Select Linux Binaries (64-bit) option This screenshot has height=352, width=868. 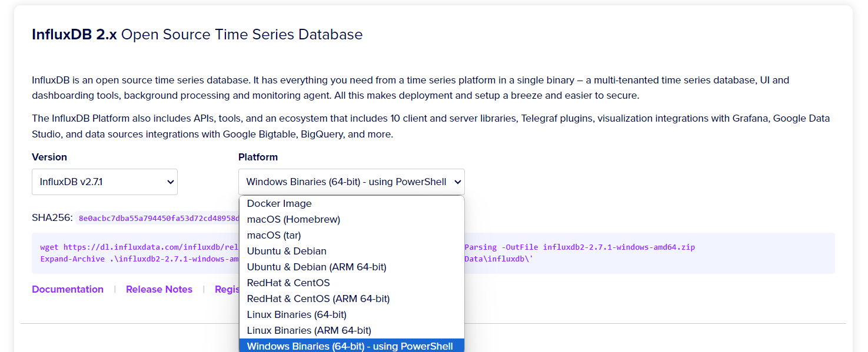coord(351,314)
